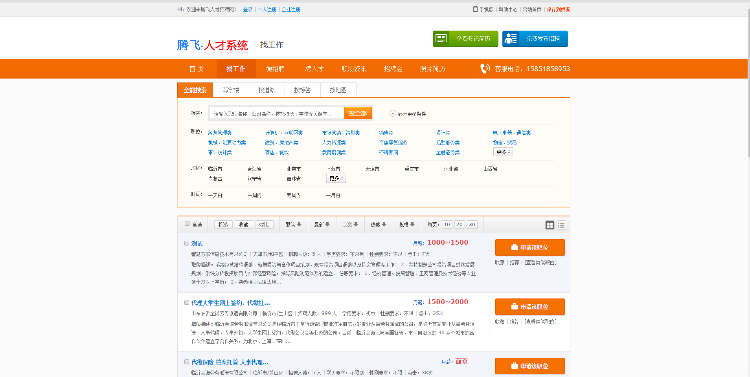Click the circled plus icon beside the search button
Image resolution: width=750 pixels, height=377 pixels.
pyautogui.click(x=393, y=113)
